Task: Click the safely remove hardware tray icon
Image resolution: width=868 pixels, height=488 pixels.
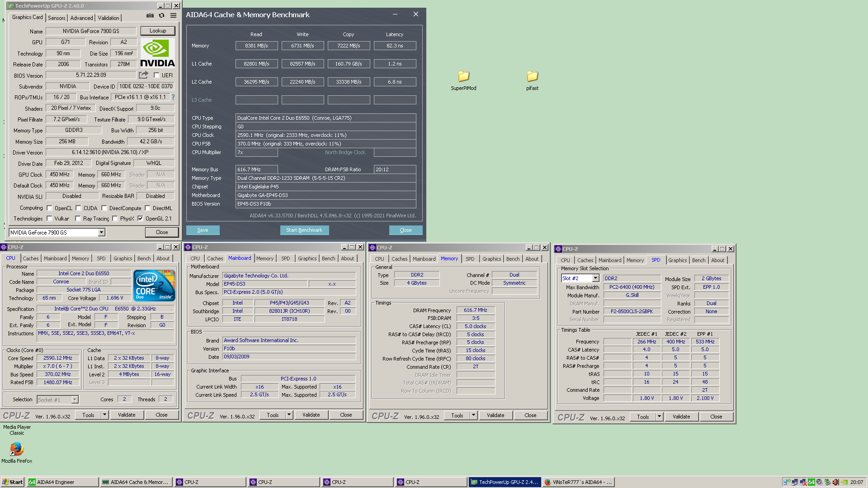Action: point(827,482)
